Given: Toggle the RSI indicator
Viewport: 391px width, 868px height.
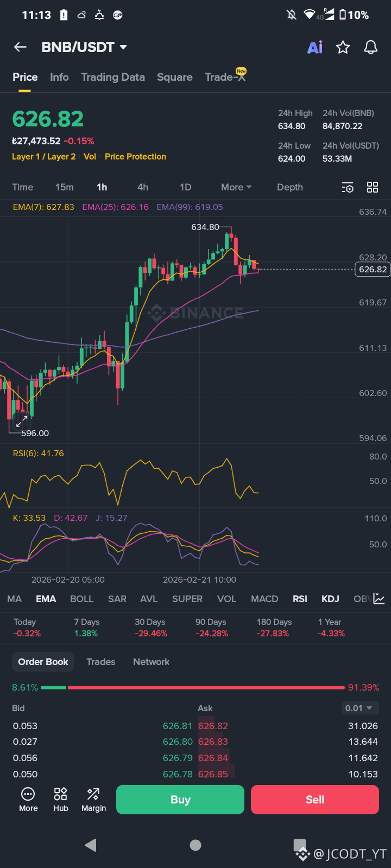Looking at the screenshot, I should point(300,599).
